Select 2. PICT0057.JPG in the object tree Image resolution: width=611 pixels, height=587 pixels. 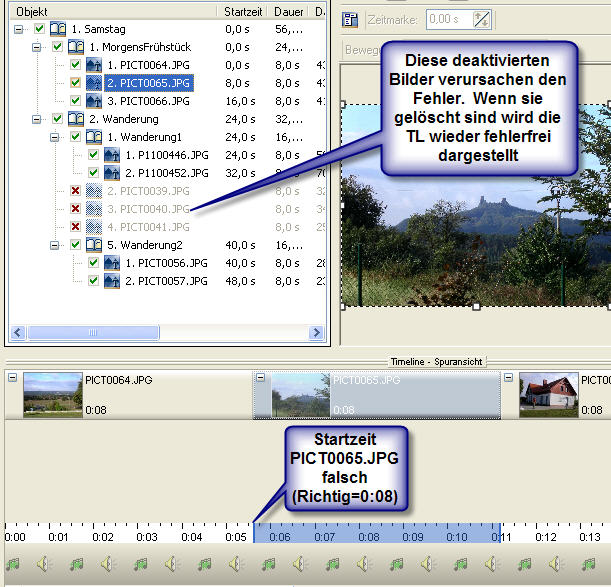[x=165, y=281]
